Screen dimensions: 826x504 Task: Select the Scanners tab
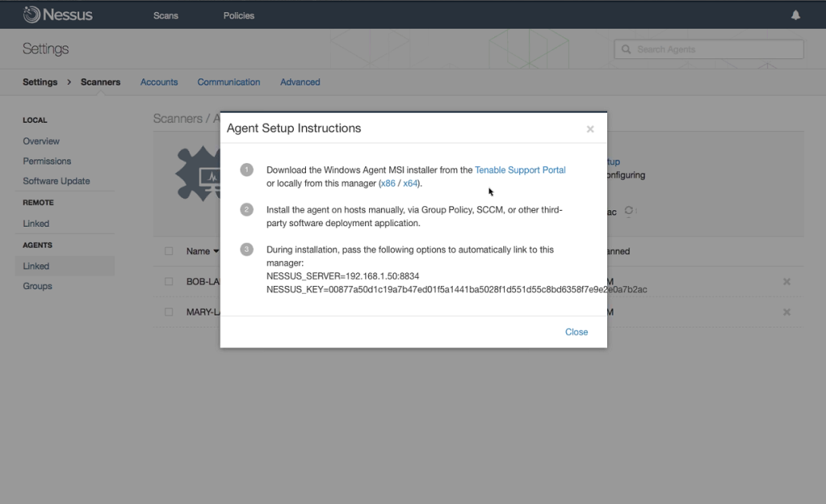coord(100,82)
